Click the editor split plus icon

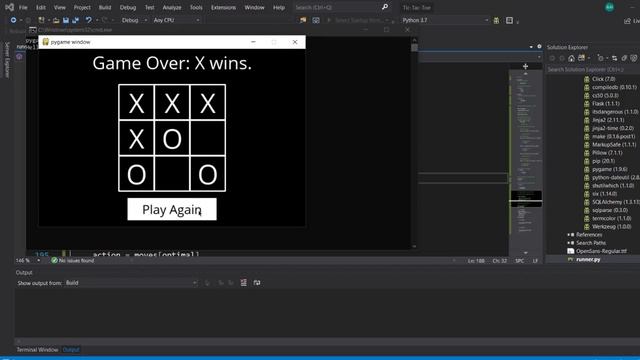(525, 66)
